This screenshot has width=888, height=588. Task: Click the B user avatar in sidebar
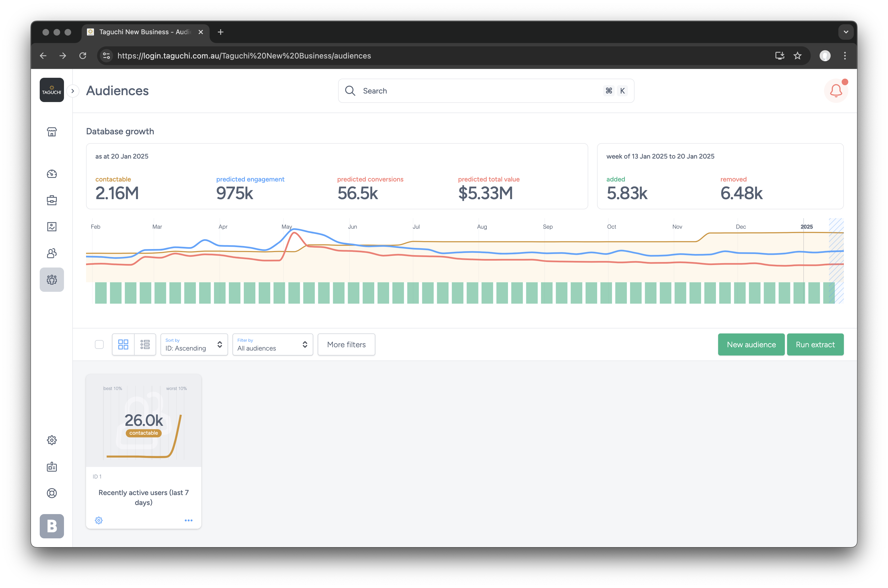point(52,526)
